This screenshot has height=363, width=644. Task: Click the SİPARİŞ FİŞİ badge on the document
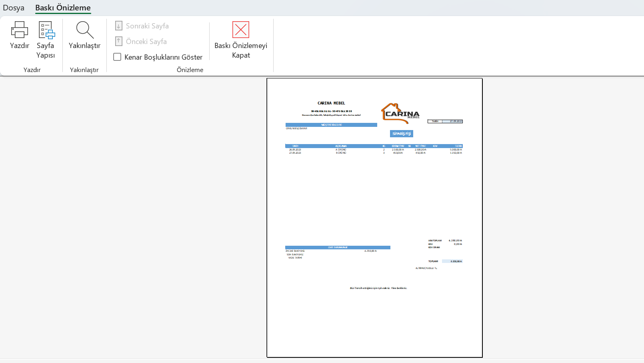pos(401,133)
